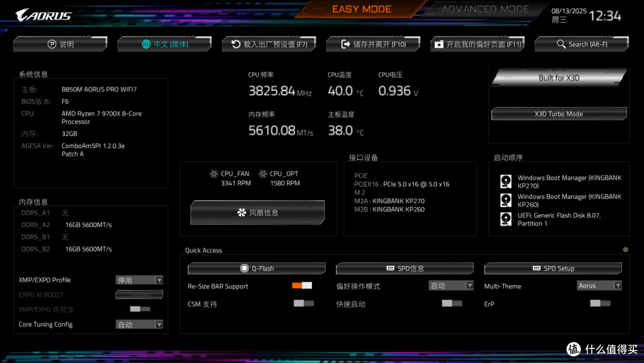Click the help question-mark icon

click(x=52, y=44)
